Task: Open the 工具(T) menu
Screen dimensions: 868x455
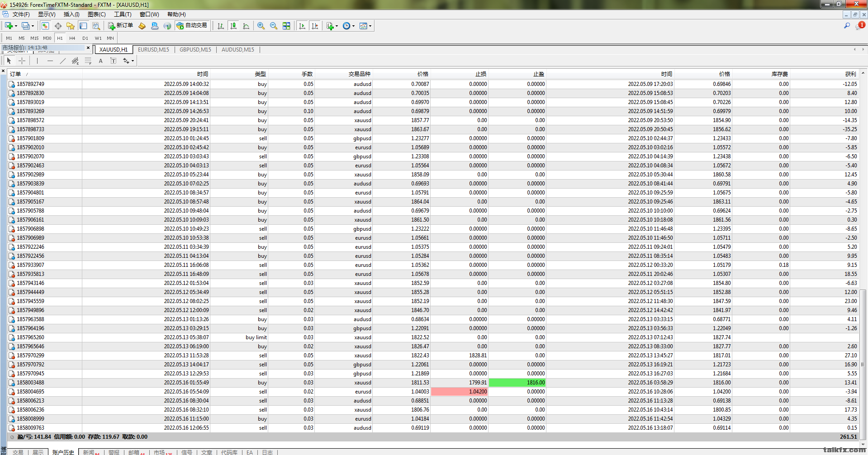Action: click(123, 14)
